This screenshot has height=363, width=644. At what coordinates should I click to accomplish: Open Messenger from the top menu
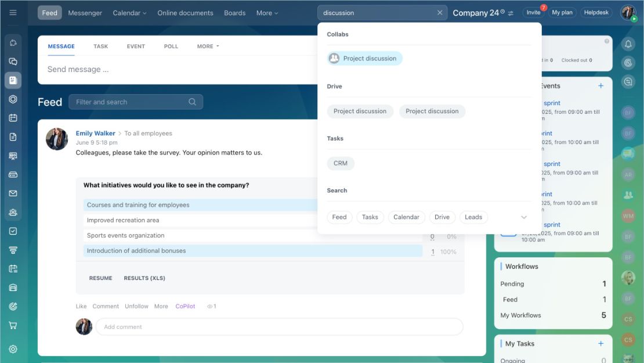click(85, 13)
